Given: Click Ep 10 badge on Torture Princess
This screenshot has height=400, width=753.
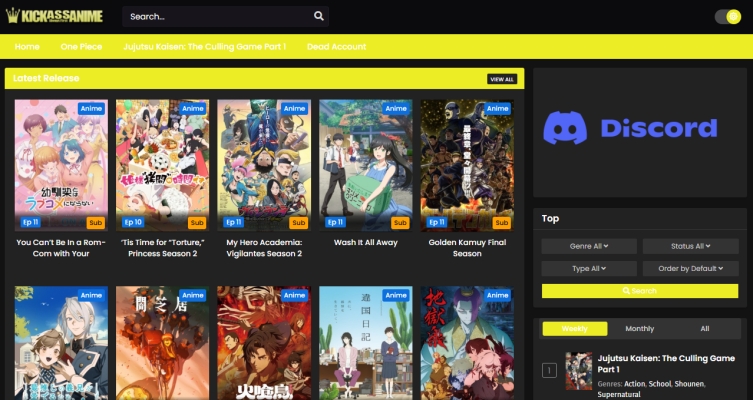Looking at the screenshot, I should [x=133, y=222].
